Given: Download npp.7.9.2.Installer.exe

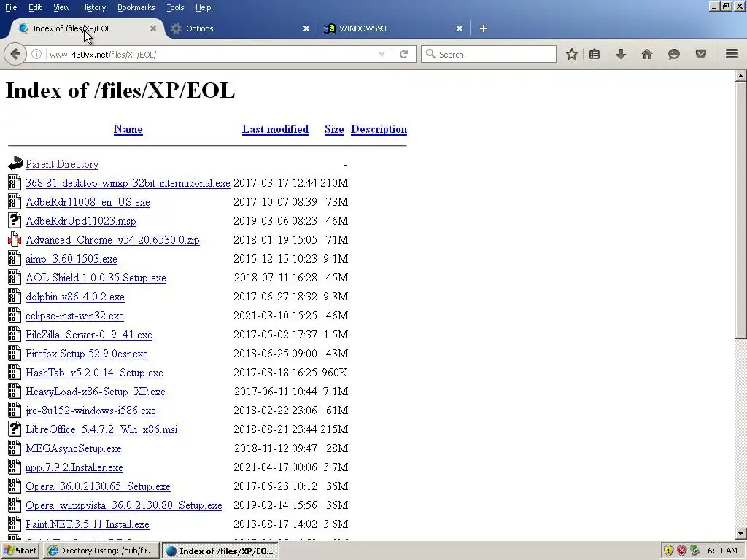Looking at the screenshot, I should point(74,467).
